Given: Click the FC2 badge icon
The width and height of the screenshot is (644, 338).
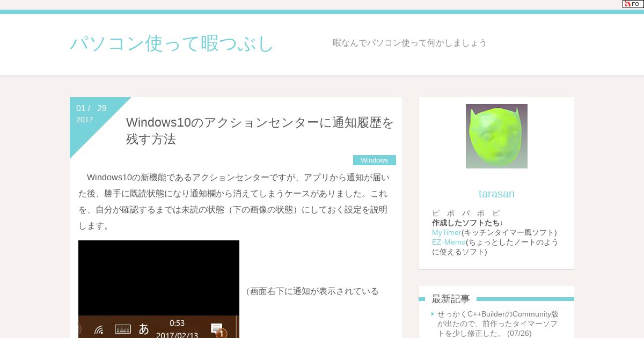Looking at the screenshot, I should pyautogui.click(x=633, y=4).
